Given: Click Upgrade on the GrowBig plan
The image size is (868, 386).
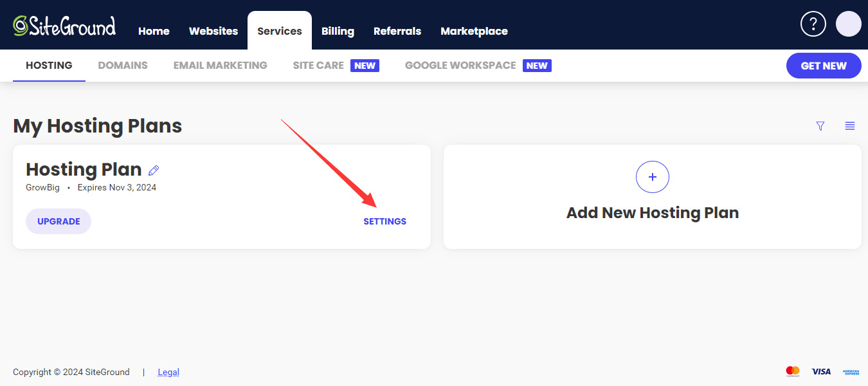Looking at the screenshot, I should [59, 221].
